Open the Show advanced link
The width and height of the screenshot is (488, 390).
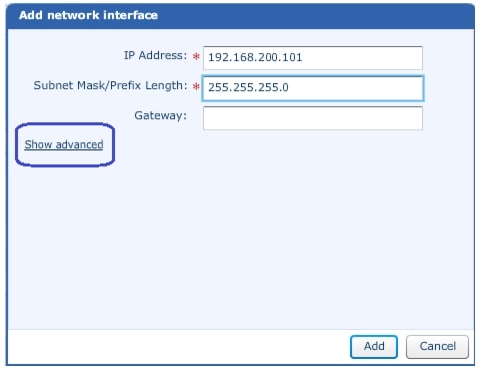64,145
